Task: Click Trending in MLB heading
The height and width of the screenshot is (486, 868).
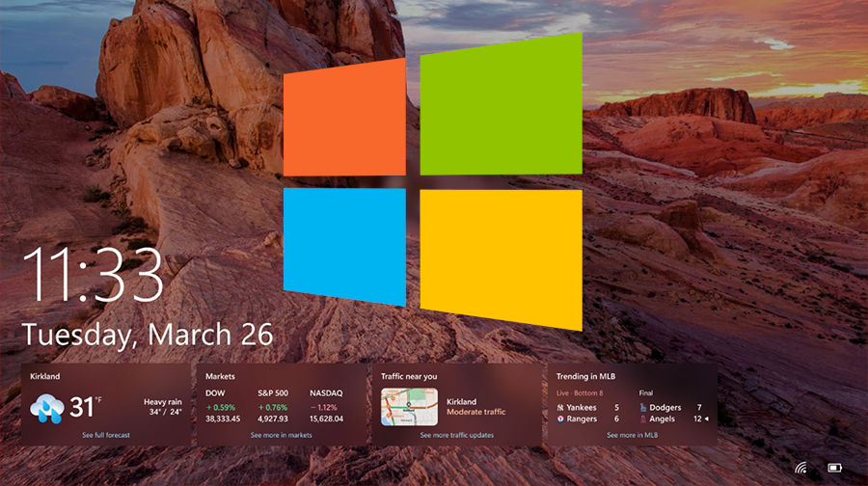Action: pyautogui.click(x=585, y=376)
